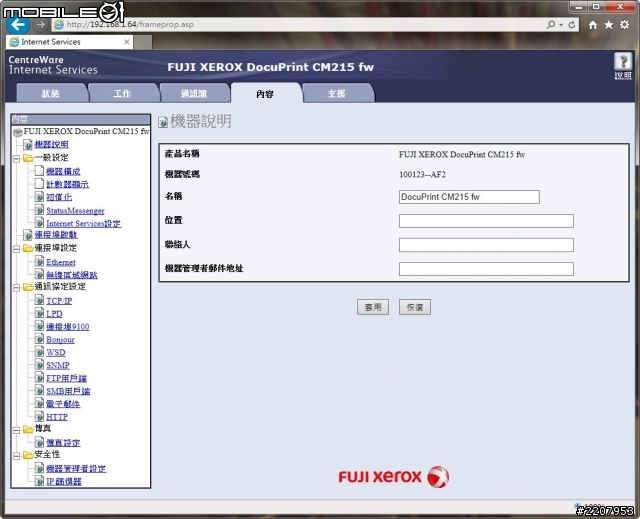Viewport: 640px width, 519px height.
Task: Click the 安全性 folder icon
Action: pyautogui.click(x=28, y=455)
